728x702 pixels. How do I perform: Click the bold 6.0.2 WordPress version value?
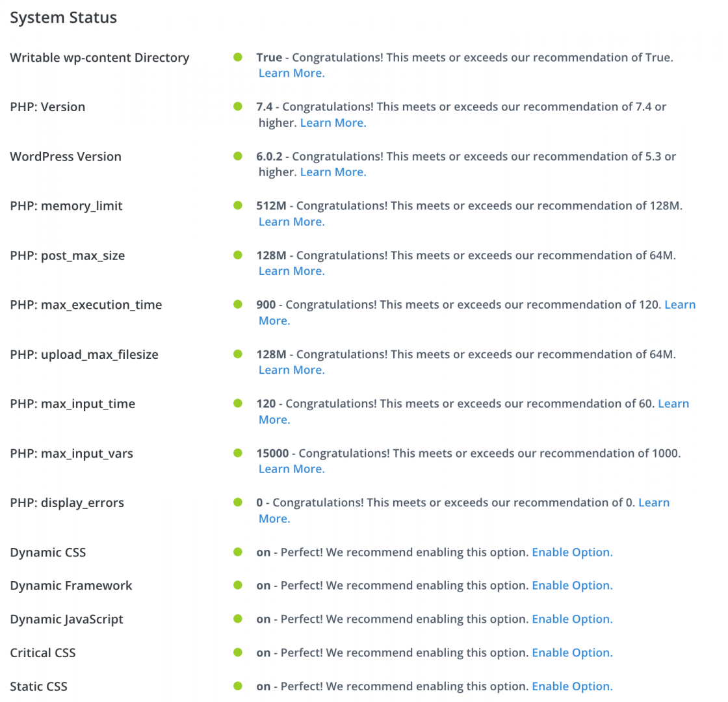click(269, 157)
